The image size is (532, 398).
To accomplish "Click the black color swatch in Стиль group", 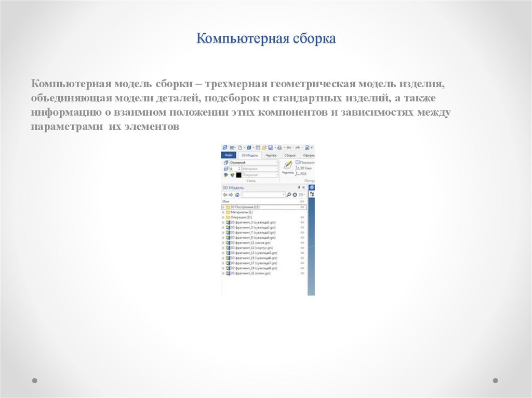I will (238, 175).
